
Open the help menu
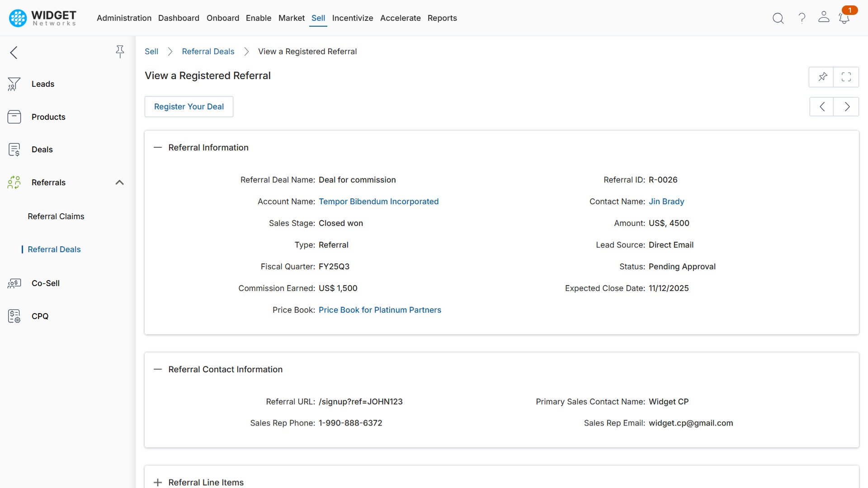point(801,18)
